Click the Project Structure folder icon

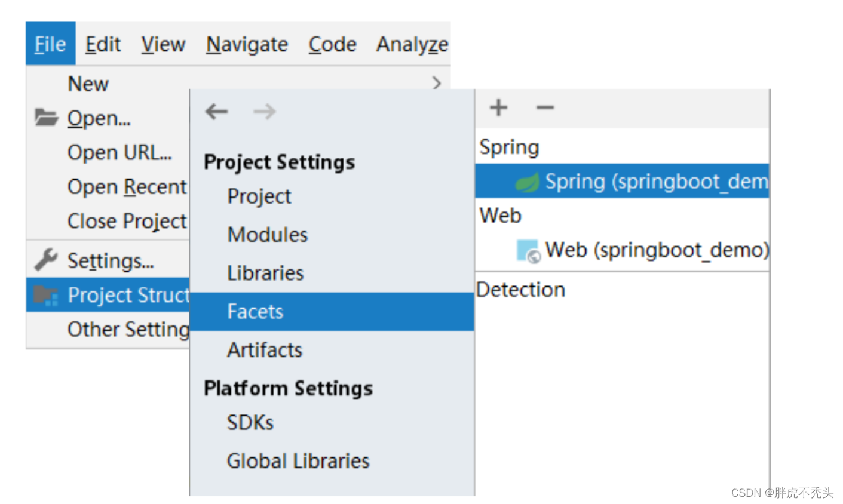(46, 294)
